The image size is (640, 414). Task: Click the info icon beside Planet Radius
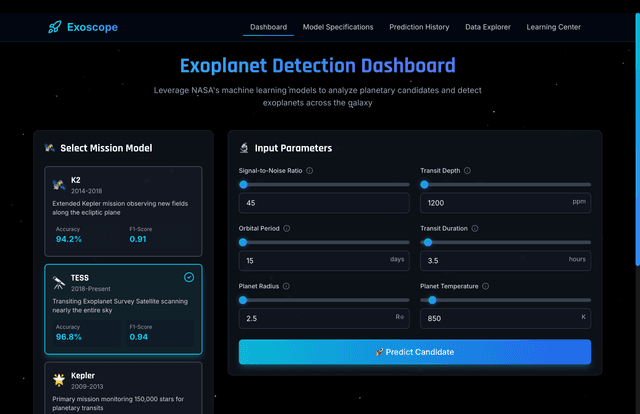click(286, 286)
